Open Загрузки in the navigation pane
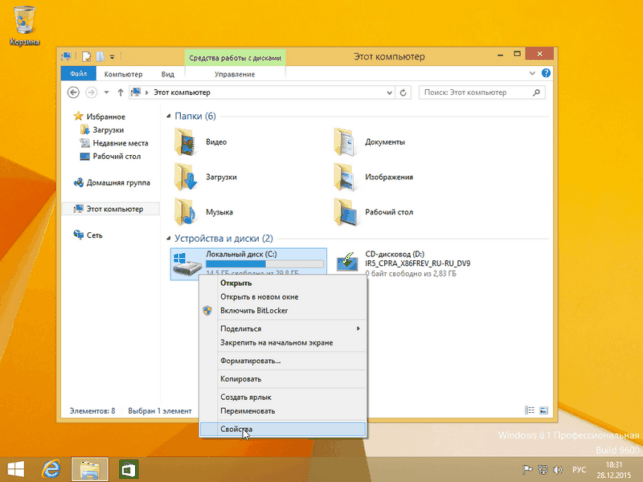 (x=103, y=130)
